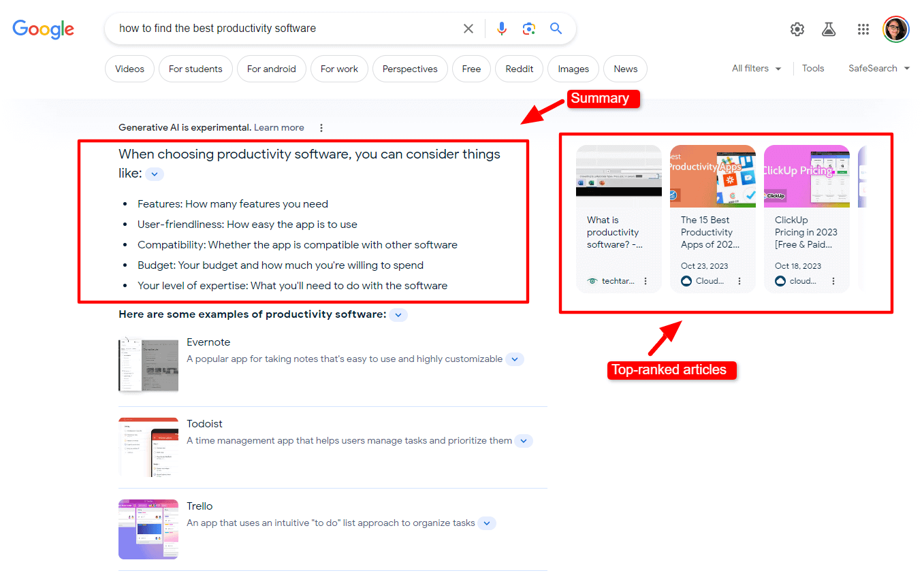Click the 'Oct 18, 2023' date text

(798, 266)
